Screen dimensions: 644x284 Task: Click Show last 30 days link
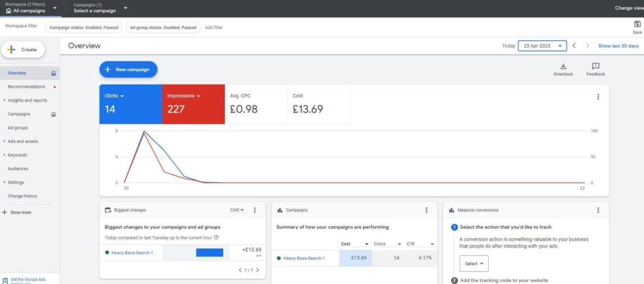618,45
